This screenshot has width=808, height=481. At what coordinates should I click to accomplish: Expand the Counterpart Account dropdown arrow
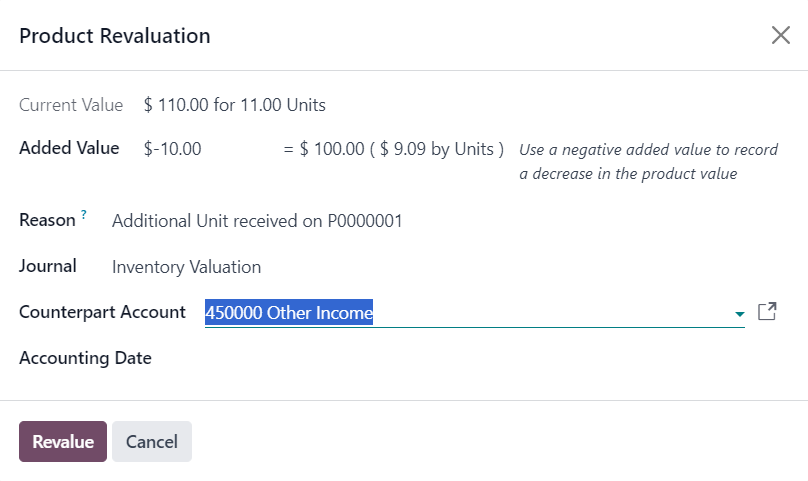coord(739,313)
